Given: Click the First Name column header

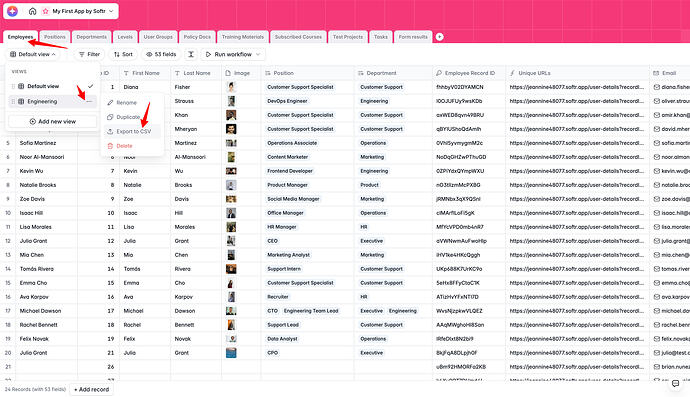Looking at the screenshot, I should coord(145,73).
